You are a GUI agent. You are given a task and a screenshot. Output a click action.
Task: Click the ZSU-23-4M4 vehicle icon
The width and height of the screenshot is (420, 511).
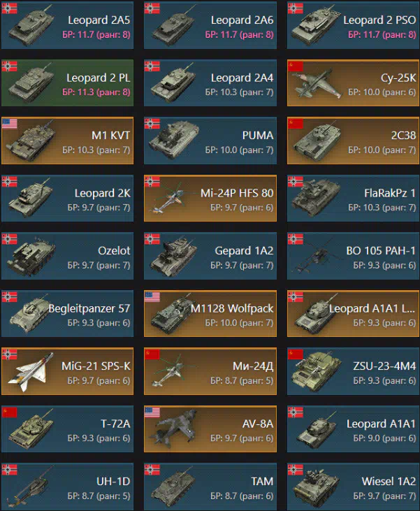(316, 371)
